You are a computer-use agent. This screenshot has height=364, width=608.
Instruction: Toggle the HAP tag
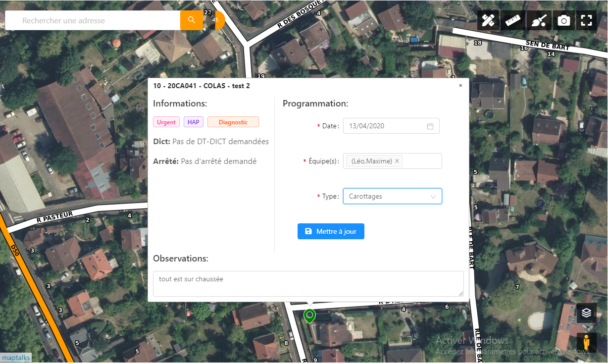point(193,122)
